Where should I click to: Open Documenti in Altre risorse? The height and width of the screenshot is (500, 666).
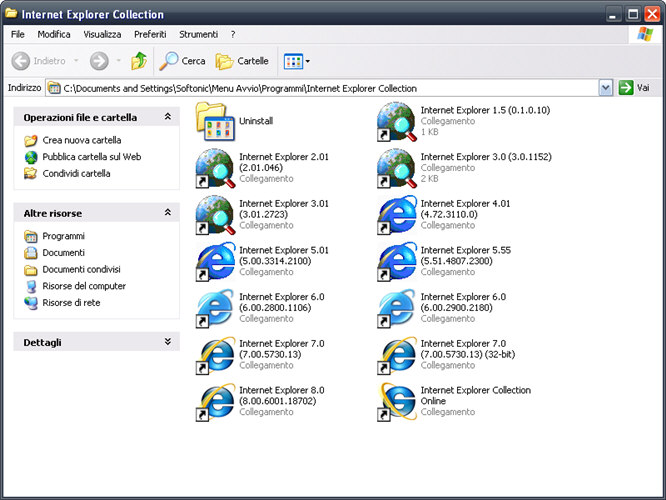coord(63,252)
